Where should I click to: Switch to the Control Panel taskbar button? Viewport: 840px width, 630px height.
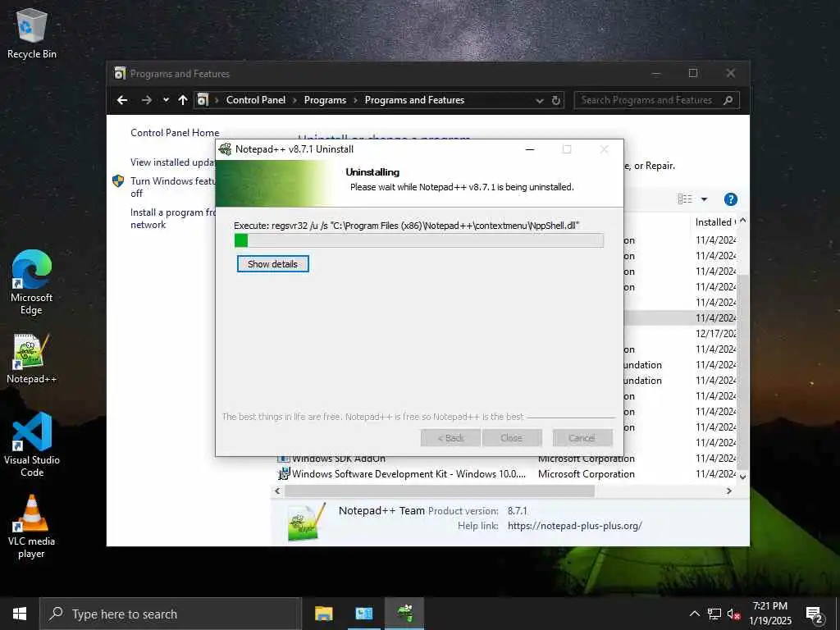click(x=363, y=614)
